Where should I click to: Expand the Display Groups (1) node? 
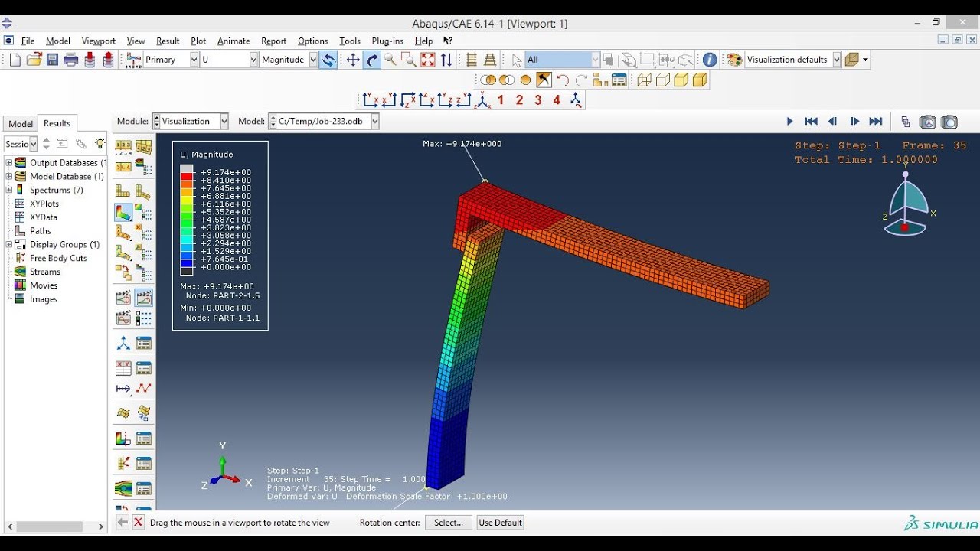pos(9,245)
